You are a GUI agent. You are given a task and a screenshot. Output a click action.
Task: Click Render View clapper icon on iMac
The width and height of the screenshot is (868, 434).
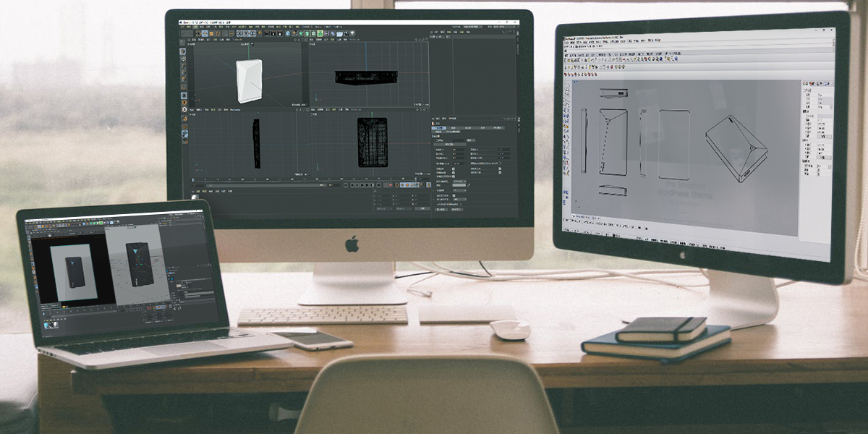[x=267, y=33]
